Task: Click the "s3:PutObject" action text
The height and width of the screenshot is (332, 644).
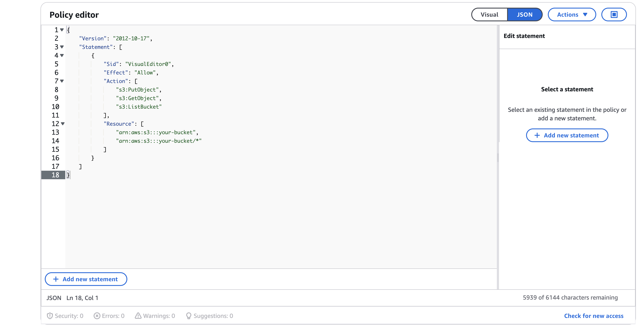Action: coord(137,90)
